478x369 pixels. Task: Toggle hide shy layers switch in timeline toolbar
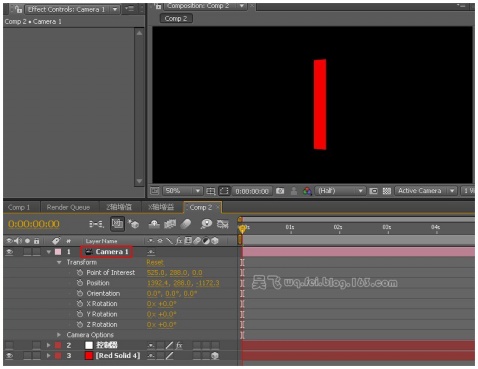click(154, 224)
